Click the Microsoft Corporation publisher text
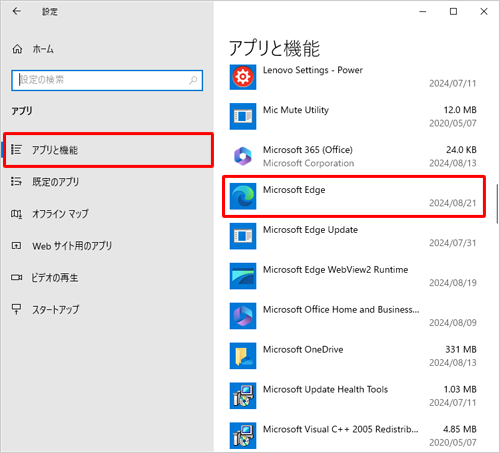Image resolution: width=500 pixels, height=453 pixels. coord(308,163)
